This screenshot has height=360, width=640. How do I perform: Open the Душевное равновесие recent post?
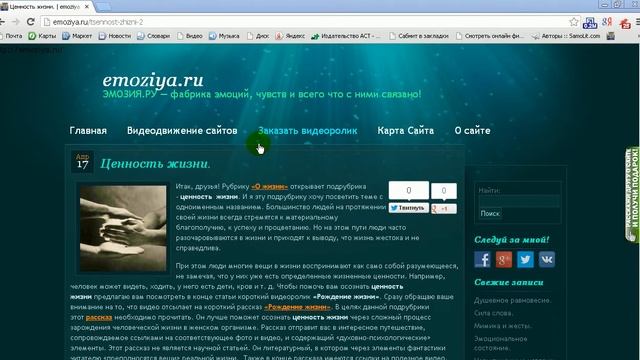coord(512,300)
